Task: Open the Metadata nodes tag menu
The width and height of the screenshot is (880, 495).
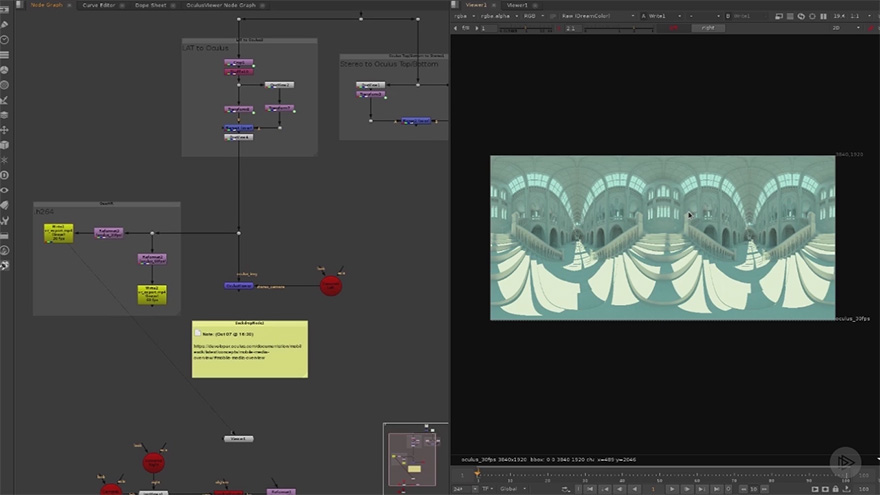Action: click(x=4, y=205)
